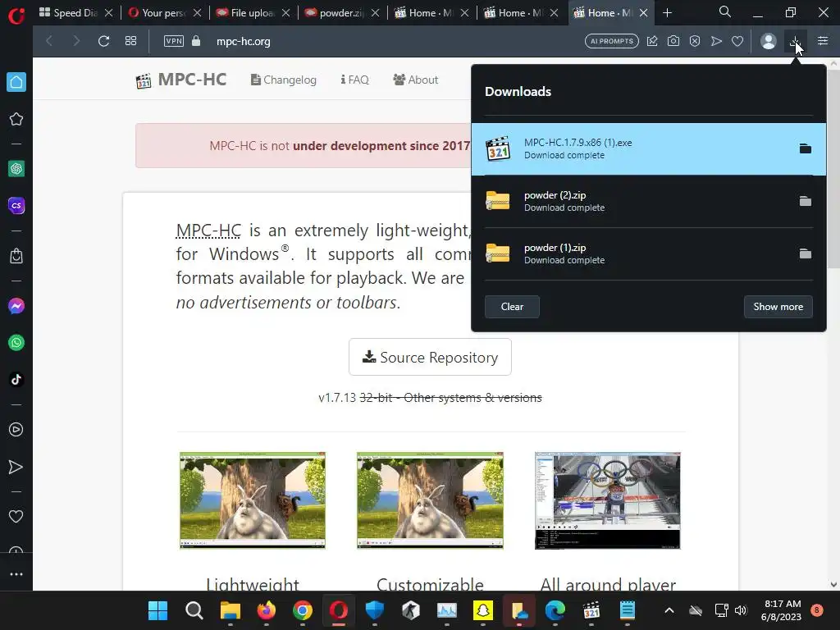Open ChatSonic CS icon in sidebar
This screenshot has width=840, height=630.
click(x=16, y=206)
